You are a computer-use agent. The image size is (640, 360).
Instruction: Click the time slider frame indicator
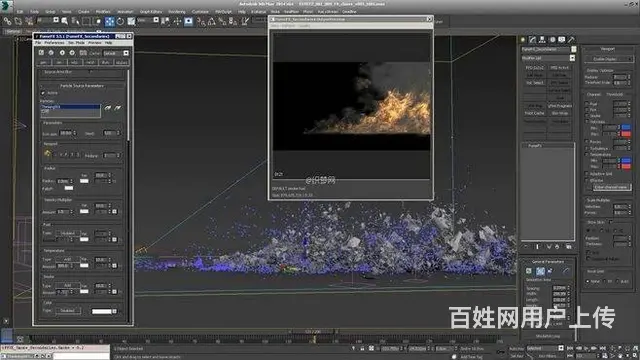[x=313, y=332]
